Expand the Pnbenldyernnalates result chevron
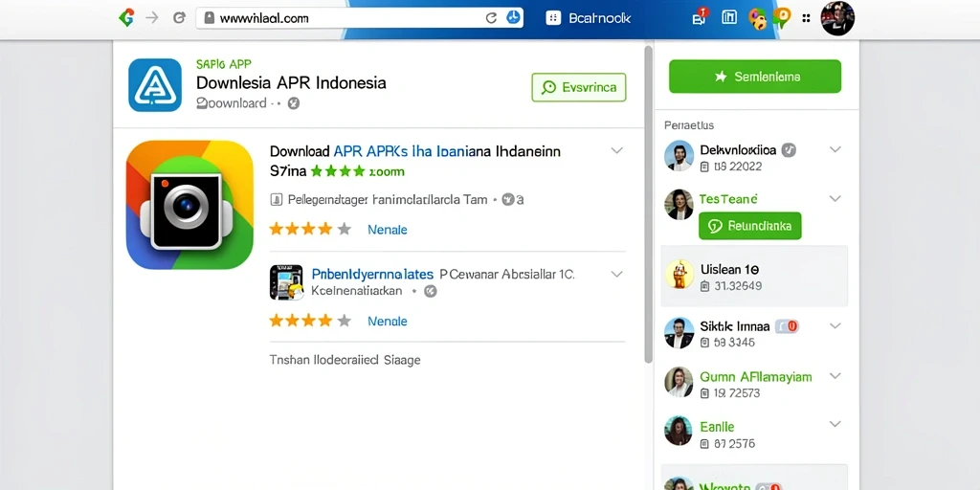Screen dimensions: 980x490 617,275
